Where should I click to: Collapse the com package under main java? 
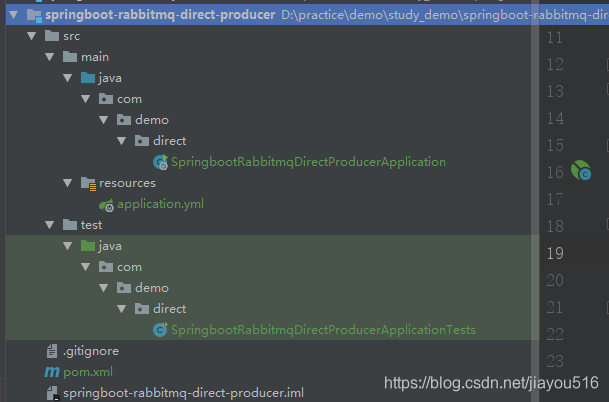(86, 99)
